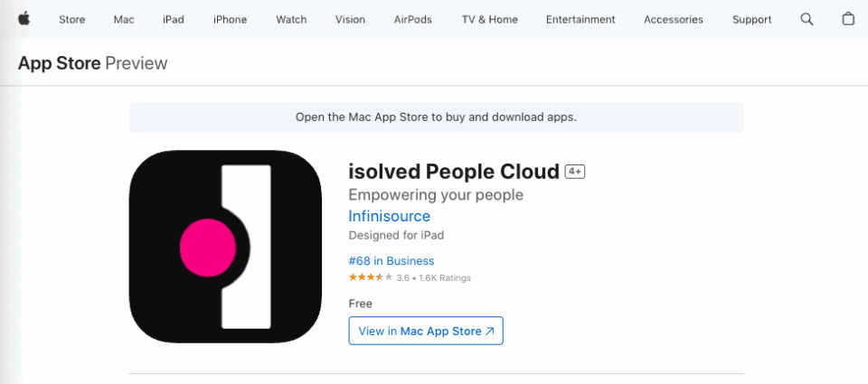Image resolution: width=868 pixels, height=384 pixels.
Task: Open the AirPods menu item
Action: pos(413,19)
